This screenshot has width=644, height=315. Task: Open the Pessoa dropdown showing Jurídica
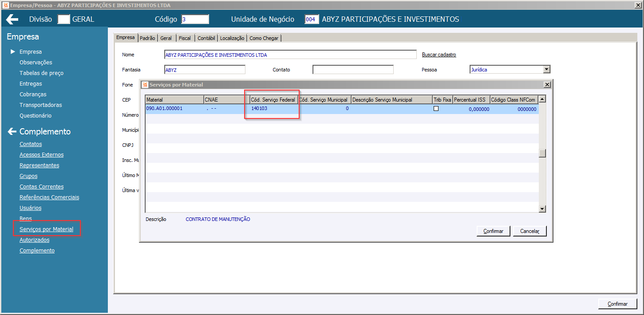(547, 69)
